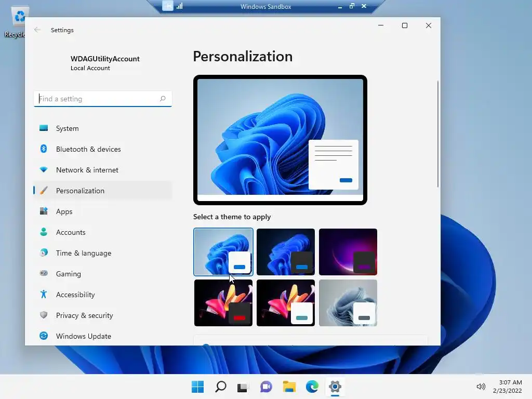532x399 pixels.
Task: Select Personalization in the sidebar
Action: (102, 190)
